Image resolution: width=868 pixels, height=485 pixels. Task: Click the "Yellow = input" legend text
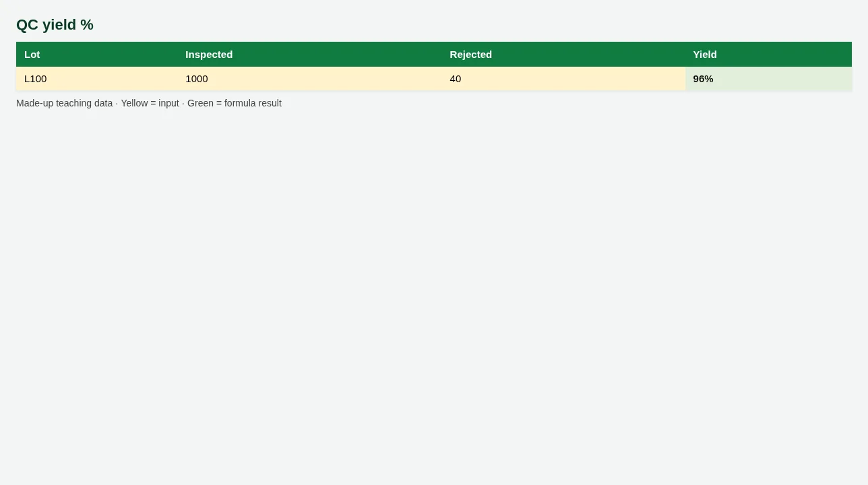coord(150,103)
